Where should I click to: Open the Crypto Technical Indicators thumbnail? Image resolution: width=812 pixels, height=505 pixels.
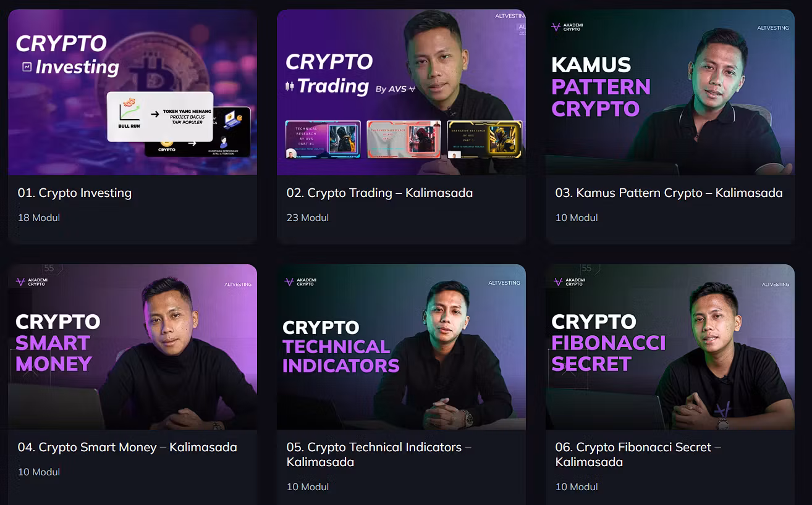(401, 347)
